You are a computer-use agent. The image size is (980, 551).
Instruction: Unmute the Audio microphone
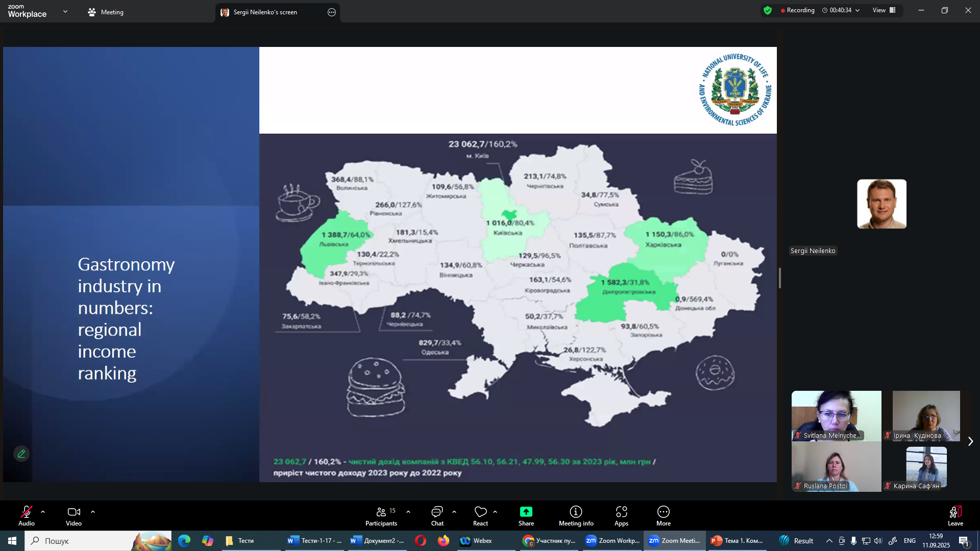tap(26, 516)
